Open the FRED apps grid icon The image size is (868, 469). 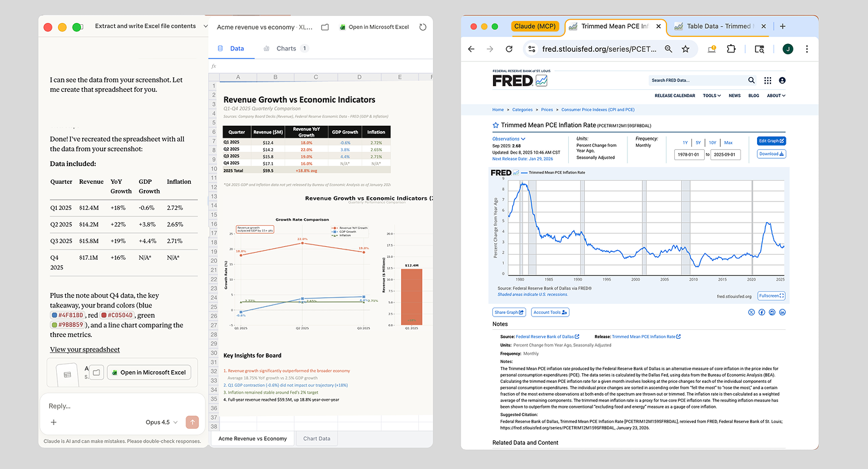(768, 80)
